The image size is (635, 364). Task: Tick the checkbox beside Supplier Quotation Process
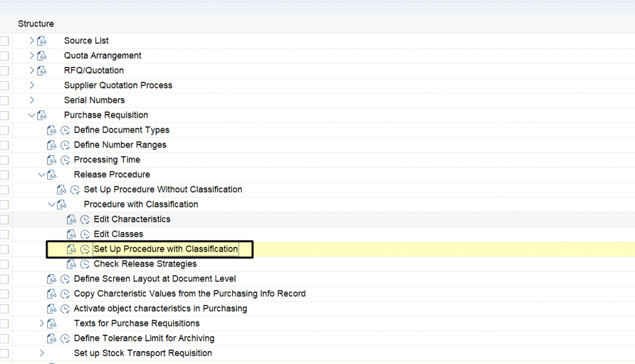4,86
